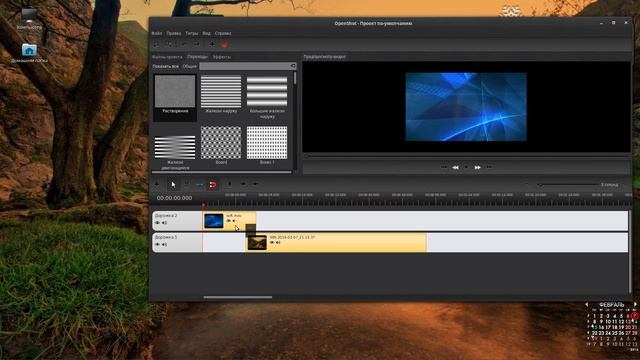Click the green plus import files icon

pos(212,44)
